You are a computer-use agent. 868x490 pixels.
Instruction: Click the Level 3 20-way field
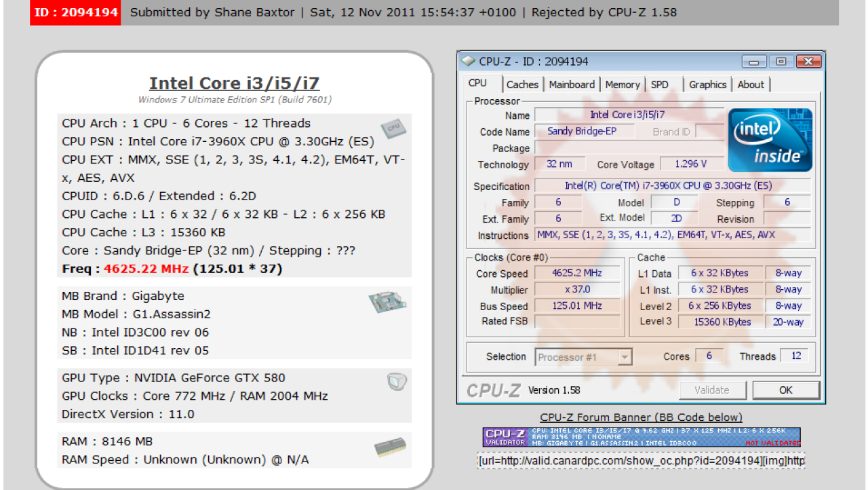788,322
